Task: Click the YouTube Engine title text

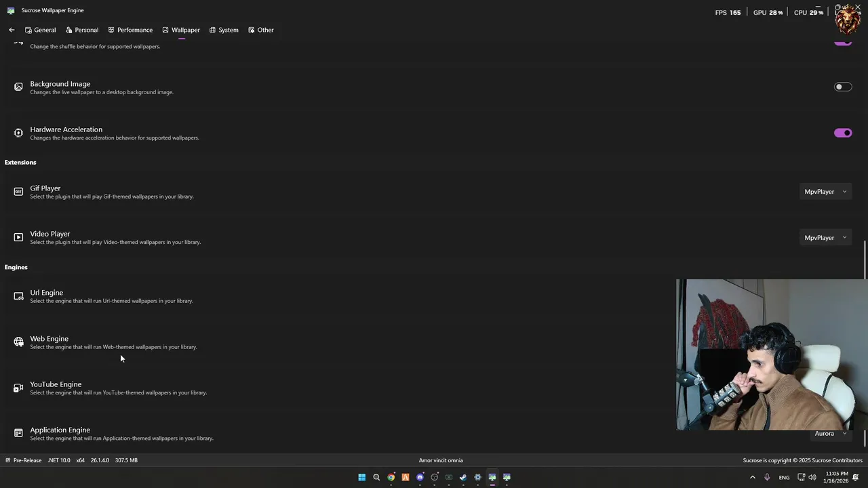Action: point(56,384)
